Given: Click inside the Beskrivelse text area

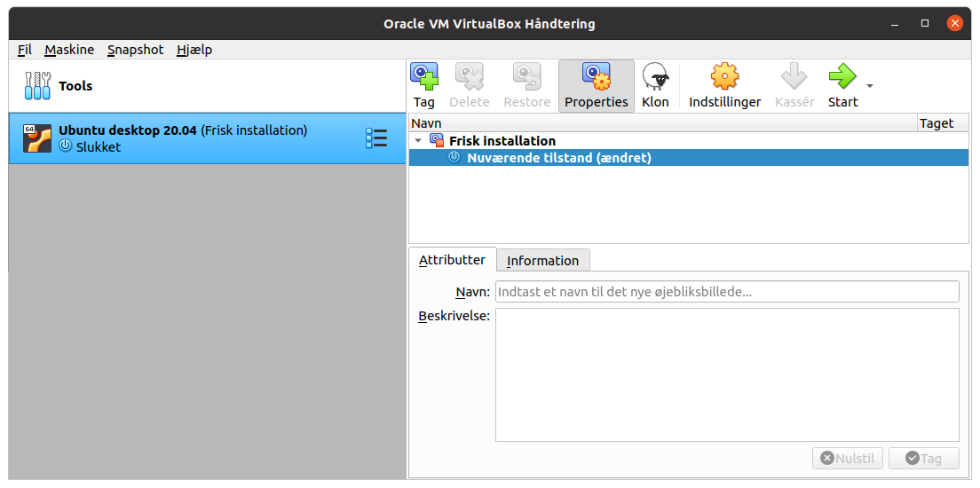Looking at the screenshot, I should (x=727, y=375).
